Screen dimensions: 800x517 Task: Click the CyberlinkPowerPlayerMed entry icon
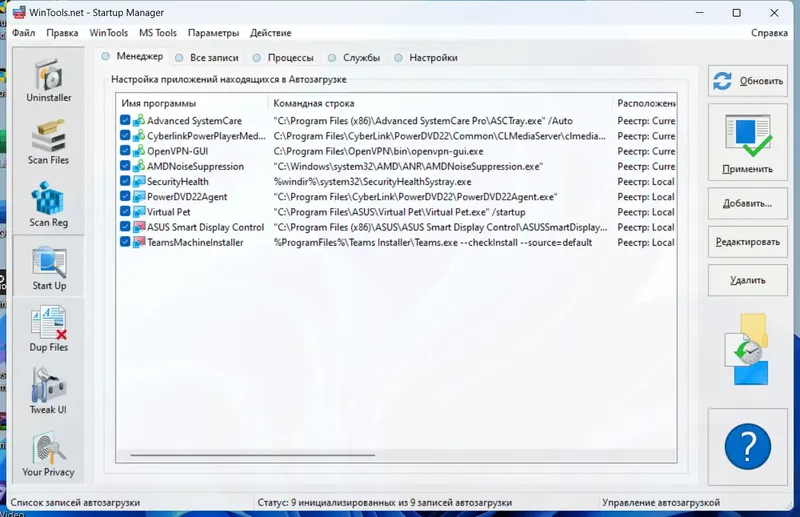point(139,136)
